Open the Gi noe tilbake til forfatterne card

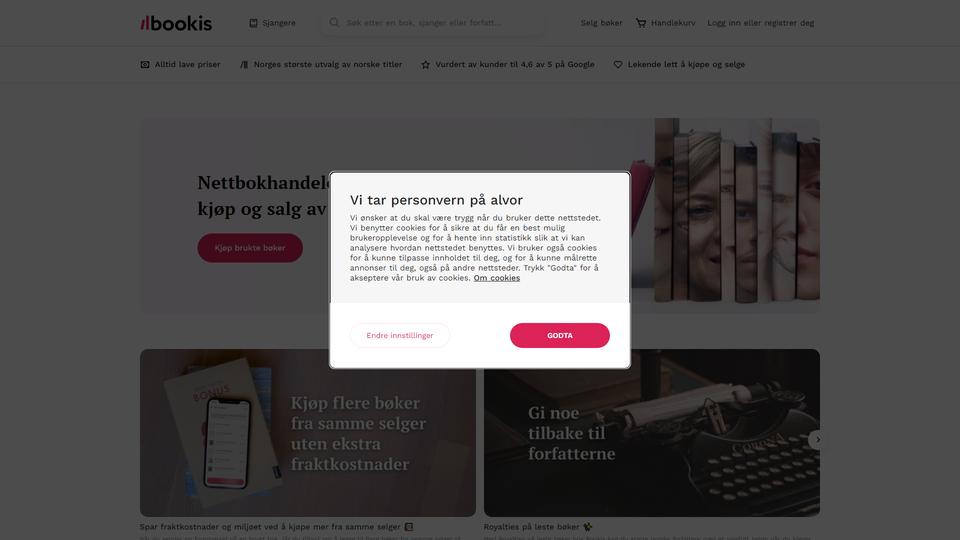point(651,433)
